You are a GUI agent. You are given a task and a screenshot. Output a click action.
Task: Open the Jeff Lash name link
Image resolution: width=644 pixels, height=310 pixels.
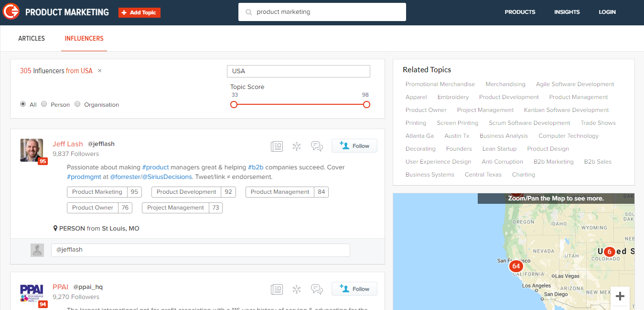tap(68, 144)
